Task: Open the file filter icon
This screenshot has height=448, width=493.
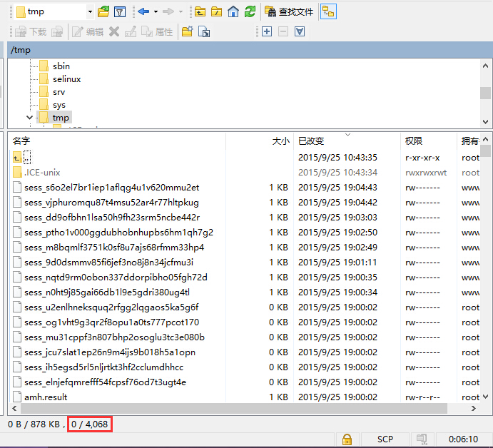Action: pyautogui.click(x=120, y=11)
